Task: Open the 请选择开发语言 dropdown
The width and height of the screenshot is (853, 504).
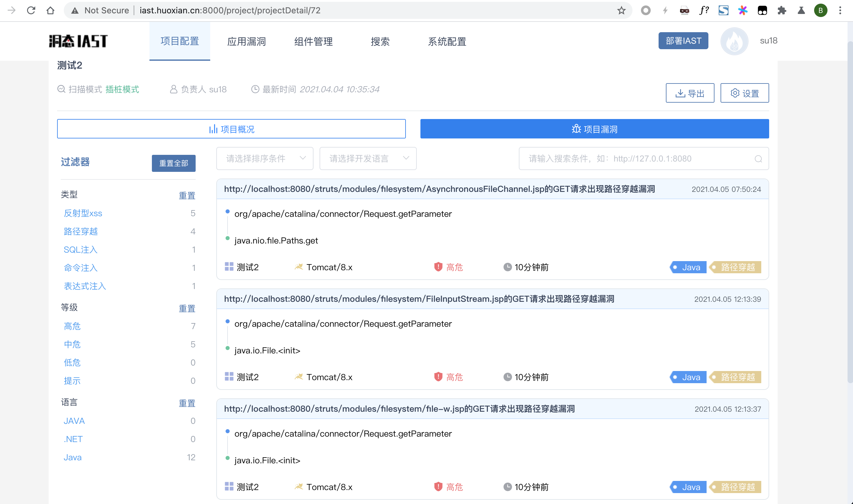Action: click(x=368, y=158)
